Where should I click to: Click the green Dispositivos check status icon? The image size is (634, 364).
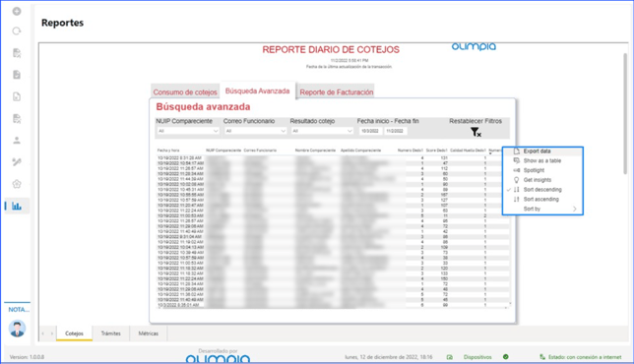click(x=505, y=357)
